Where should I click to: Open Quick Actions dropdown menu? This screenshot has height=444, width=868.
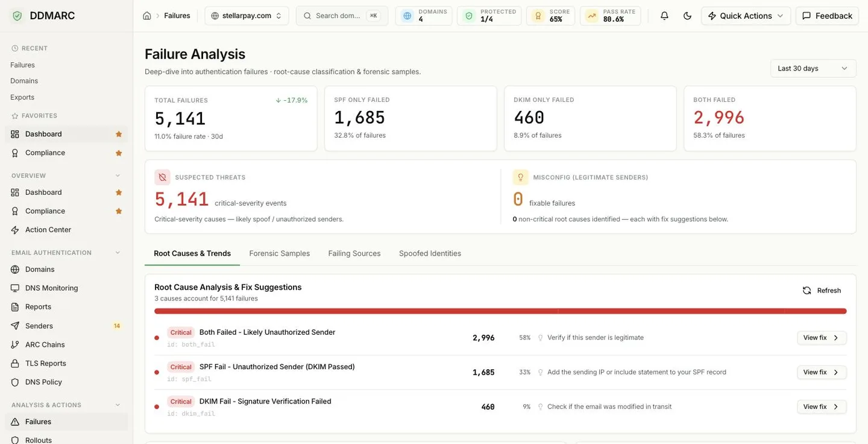(x=746, y=16)
